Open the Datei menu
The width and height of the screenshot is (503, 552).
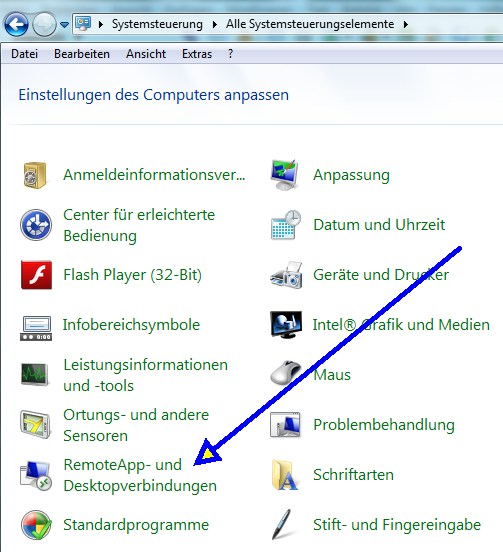24,54
